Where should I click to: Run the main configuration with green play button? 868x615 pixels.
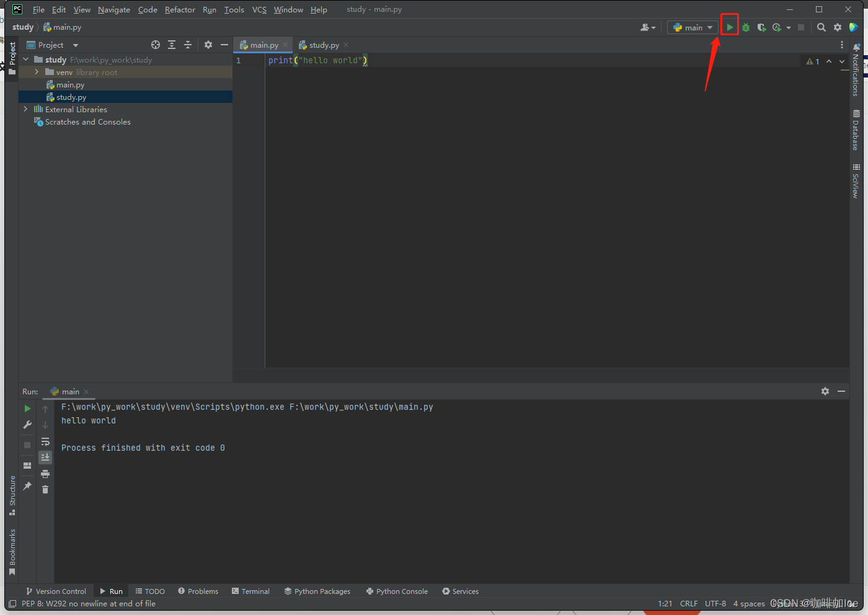pos(730,27)
